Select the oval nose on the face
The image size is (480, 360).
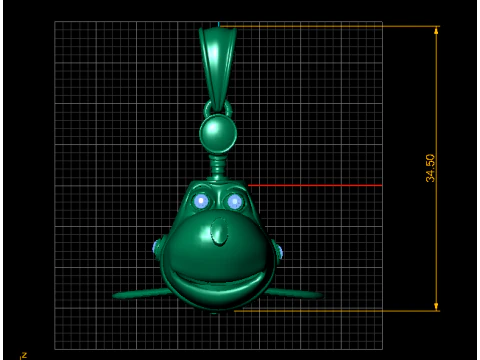[x=219, y=231]
